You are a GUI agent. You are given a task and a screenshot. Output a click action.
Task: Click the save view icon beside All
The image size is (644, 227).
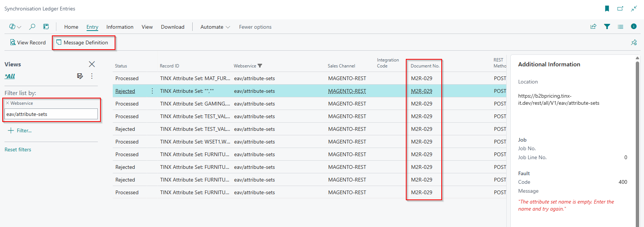pos(80,76)
